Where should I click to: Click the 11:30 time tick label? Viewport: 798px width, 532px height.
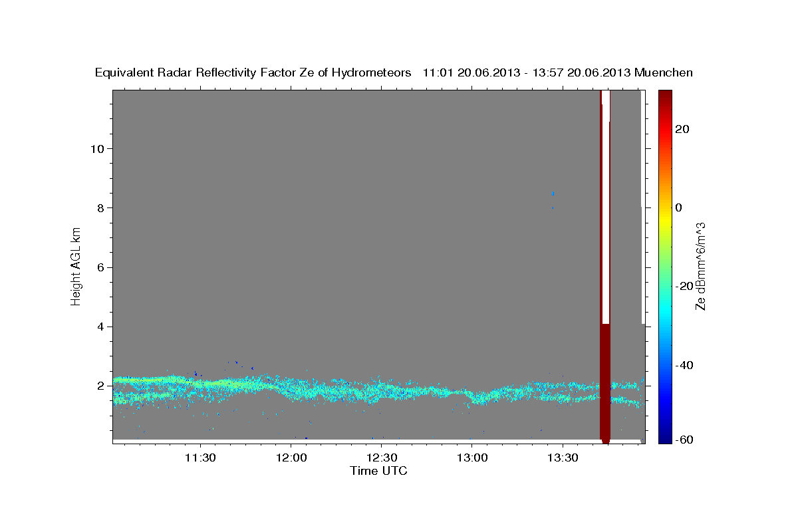coord(200,458)
